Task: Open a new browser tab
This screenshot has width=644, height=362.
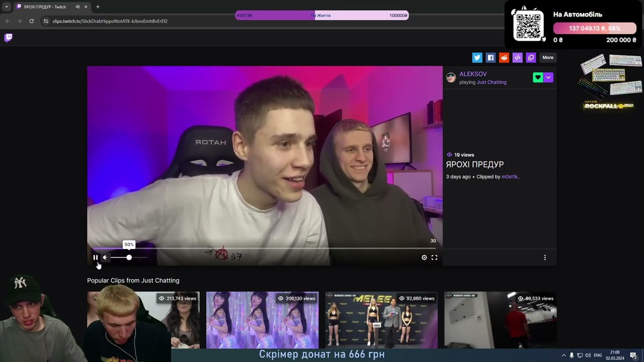Action: (x=98, y=7)
